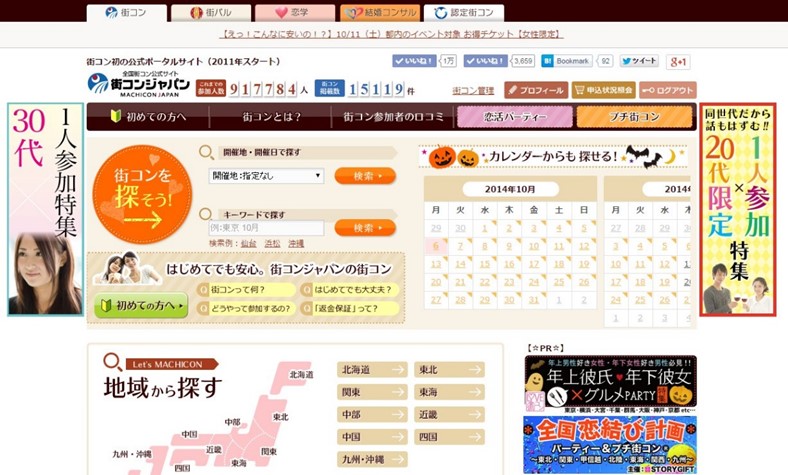Open the 10/11 discount ticket announcement link
This screenshot has width=788, height=475.
coord(391,34)
